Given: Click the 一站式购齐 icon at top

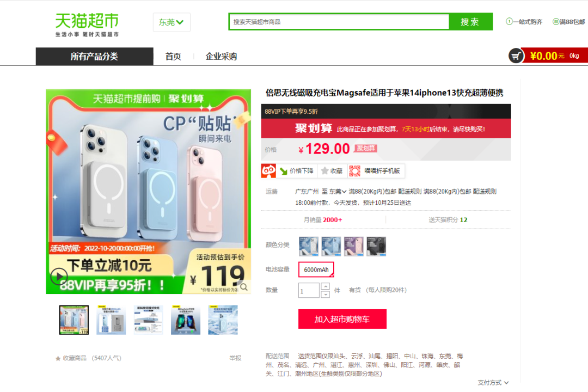Looking at the screenshot, I should click(509, 22).
